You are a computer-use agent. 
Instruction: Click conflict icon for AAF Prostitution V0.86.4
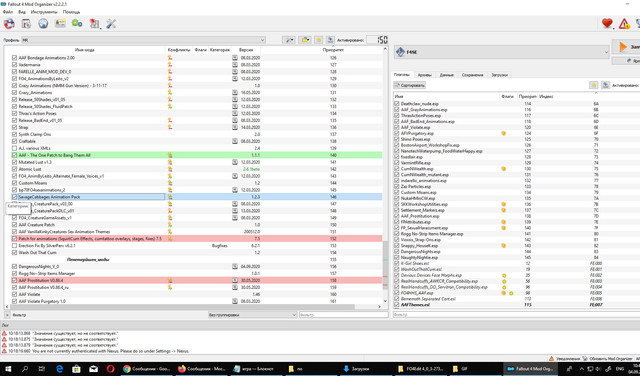tap(170, 280)
